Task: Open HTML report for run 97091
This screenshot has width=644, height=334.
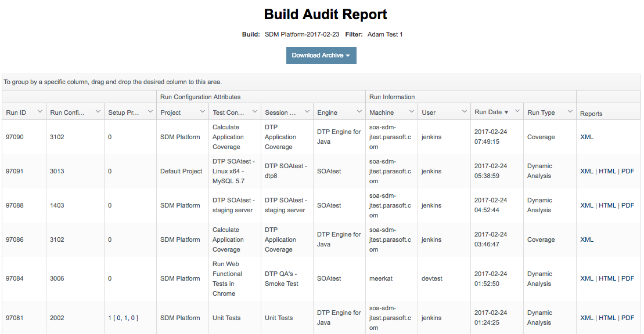Action: coord(607,171)
